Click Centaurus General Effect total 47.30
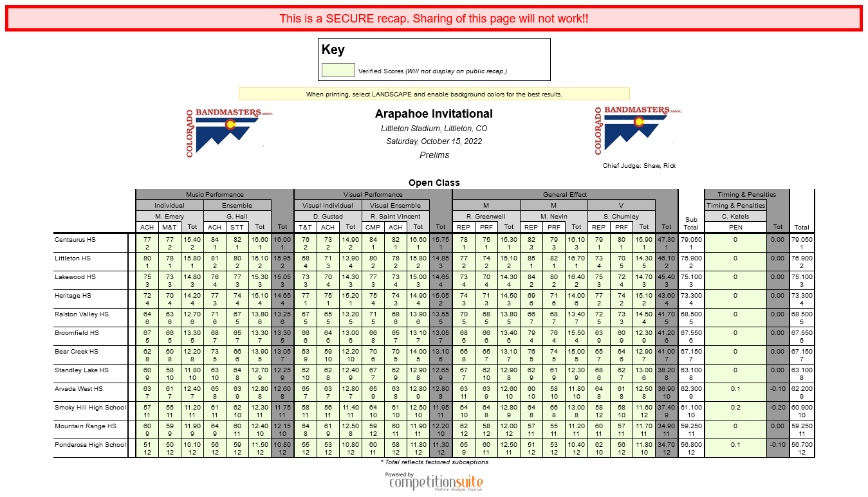The height and width of the screenshot is (497, 868). [667, 240]
